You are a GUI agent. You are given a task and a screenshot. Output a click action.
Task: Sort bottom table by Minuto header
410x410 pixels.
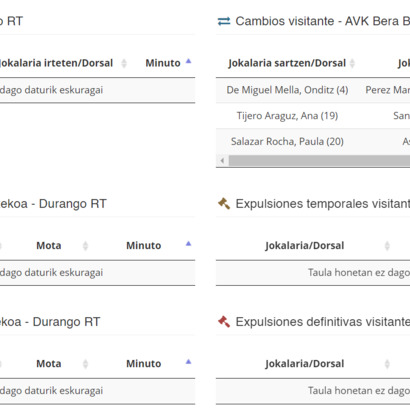coord(144,364)
